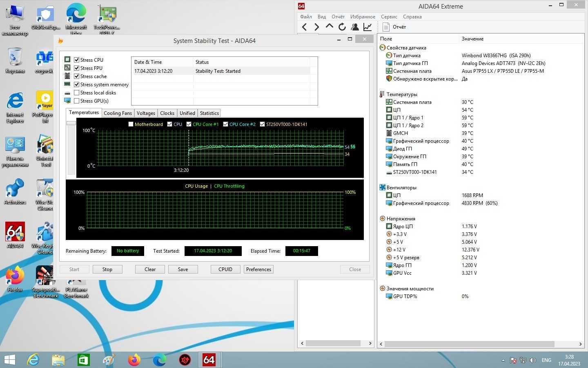Viewport: 588px width, 368px height.
Task: Open Superposition Benchmark desktop shortcut
Action: click(x=46, y=281)
